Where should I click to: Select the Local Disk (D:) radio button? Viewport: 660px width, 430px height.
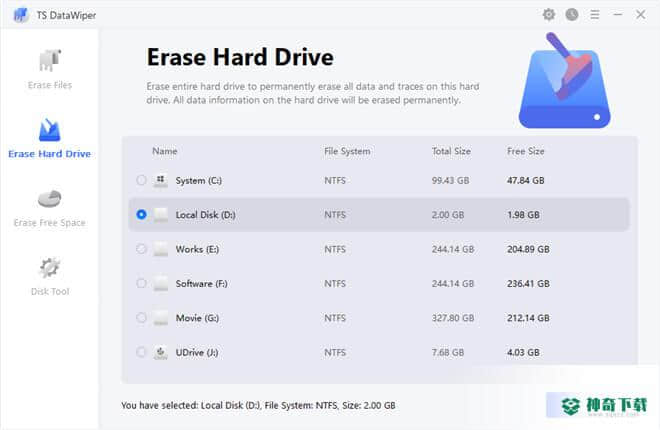pyautogui.click(x=141, y=215)
